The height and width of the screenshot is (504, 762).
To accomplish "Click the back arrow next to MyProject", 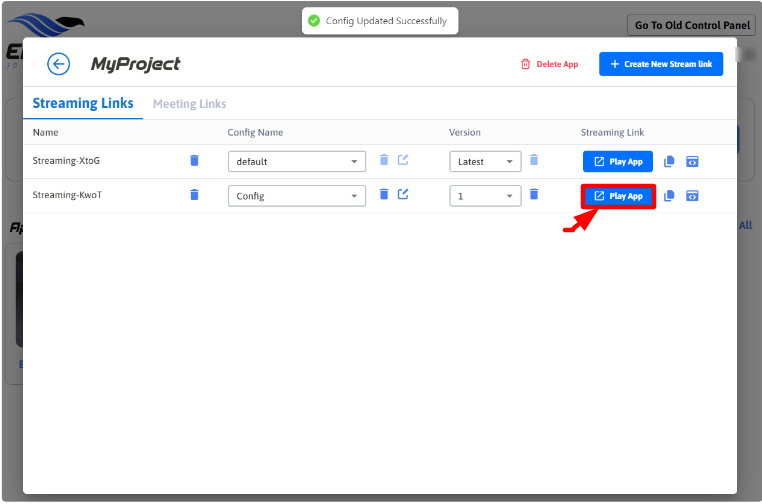I will pos(59,64).
